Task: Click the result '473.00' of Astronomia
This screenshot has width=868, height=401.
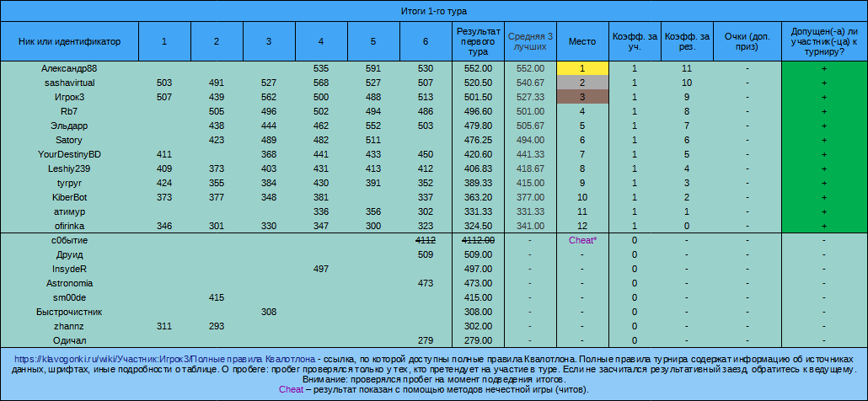Action: pos(477,283)
